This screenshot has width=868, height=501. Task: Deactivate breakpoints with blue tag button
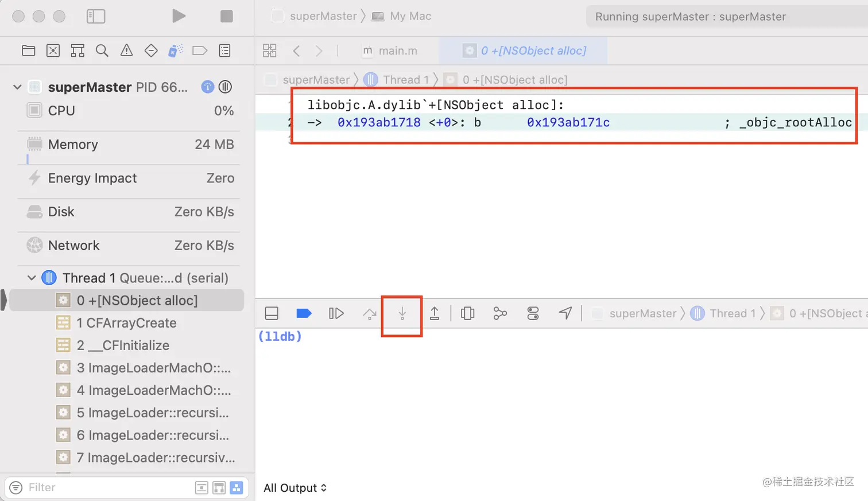tap(304, 313)
